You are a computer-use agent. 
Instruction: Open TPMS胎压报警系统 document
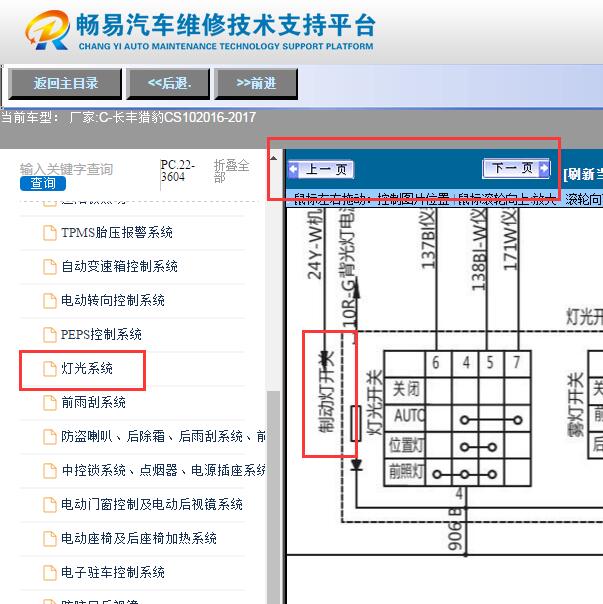click(x=117, y=232)
